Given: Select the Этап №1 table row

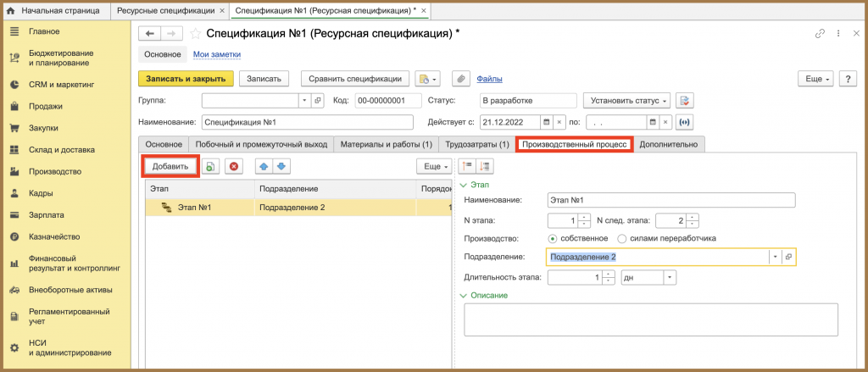Looking at the screenshot, I should [x=299, y=208].
